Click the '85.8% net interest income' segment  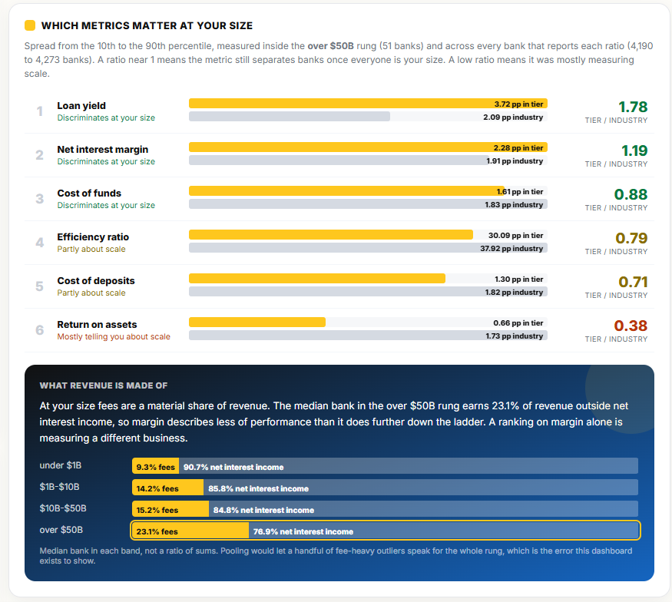click(420, 487)
